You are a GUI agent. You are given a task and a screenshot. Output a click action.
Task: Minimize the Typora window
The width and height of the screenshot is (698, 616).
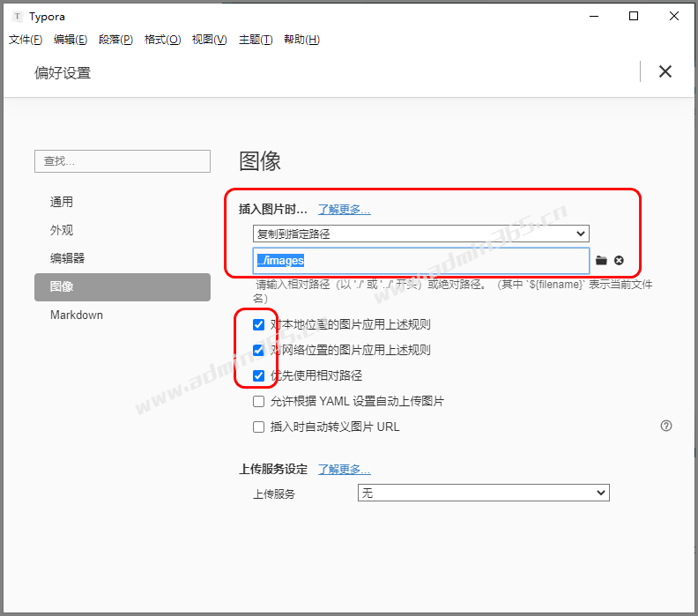click(x=594, y=17)
